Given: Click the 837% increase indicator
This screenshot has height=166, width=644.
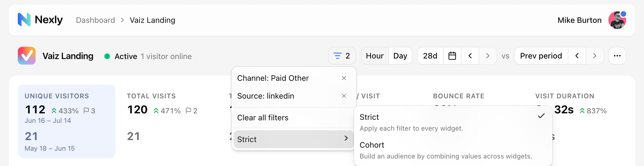Looking at the screenshot, I should click(x=593, y=111).
